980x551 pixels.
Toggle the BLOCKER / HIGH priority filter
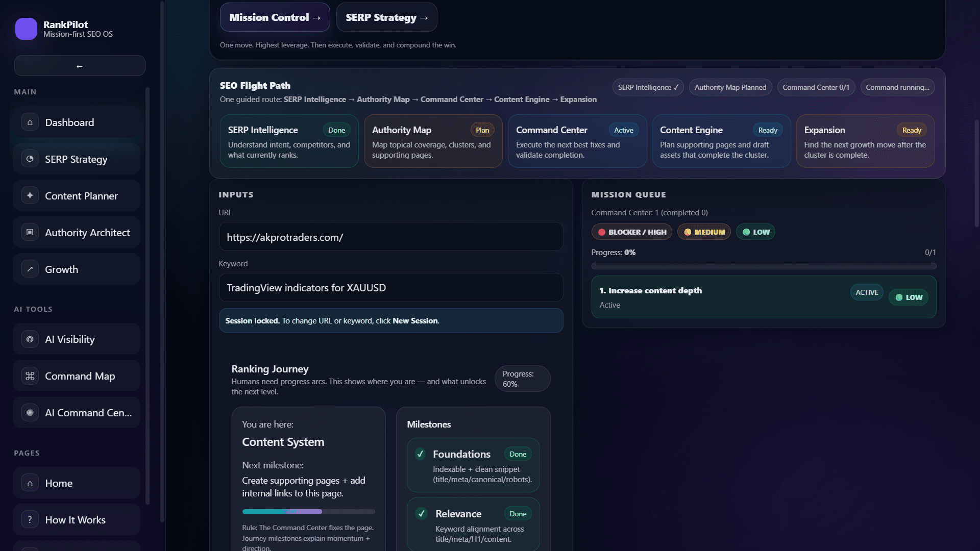[631, 232]
